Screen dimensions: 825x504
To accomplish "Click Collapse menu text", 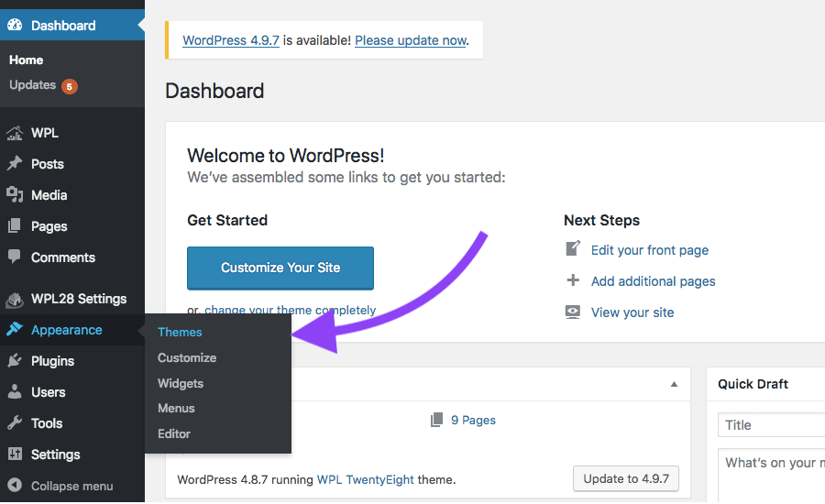I will click(x=72, y=486).
